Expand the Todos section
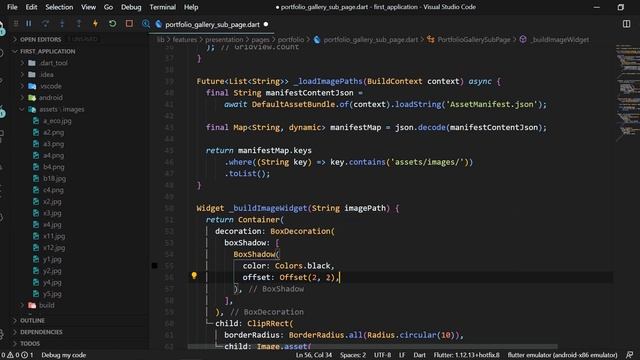640x360 pixels. 30,344
